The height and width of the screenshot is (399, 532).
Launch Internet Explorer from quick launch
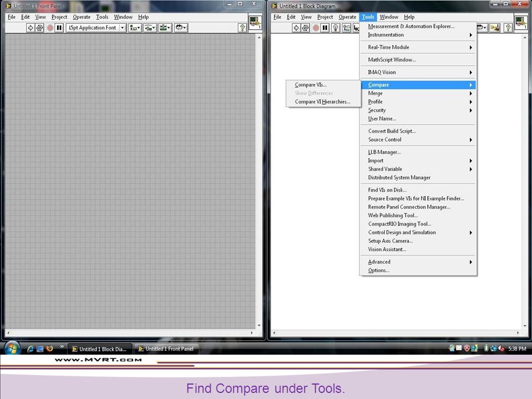pyautogui.click(x=30, y=349)
